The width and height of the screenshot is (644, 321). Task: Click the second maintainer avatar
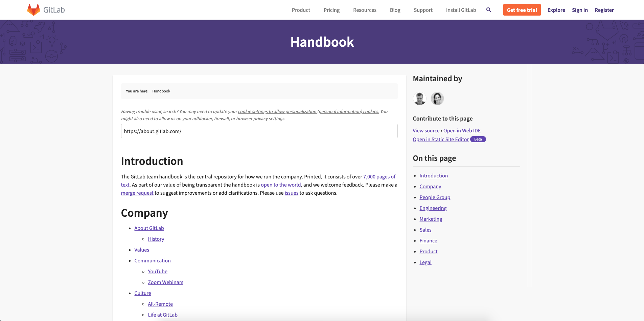tap(437, 99)
